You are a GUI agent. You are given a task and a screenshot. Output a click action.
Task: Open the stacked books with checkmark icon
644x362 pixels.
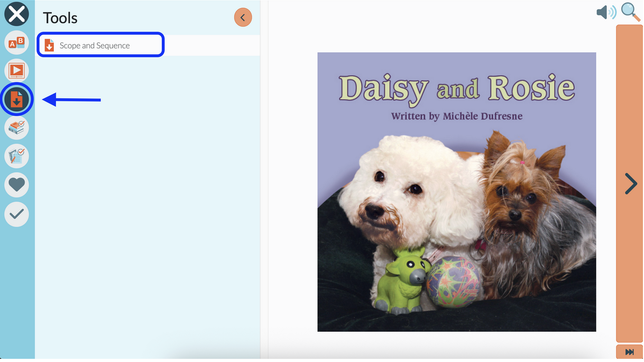[17, 128]
